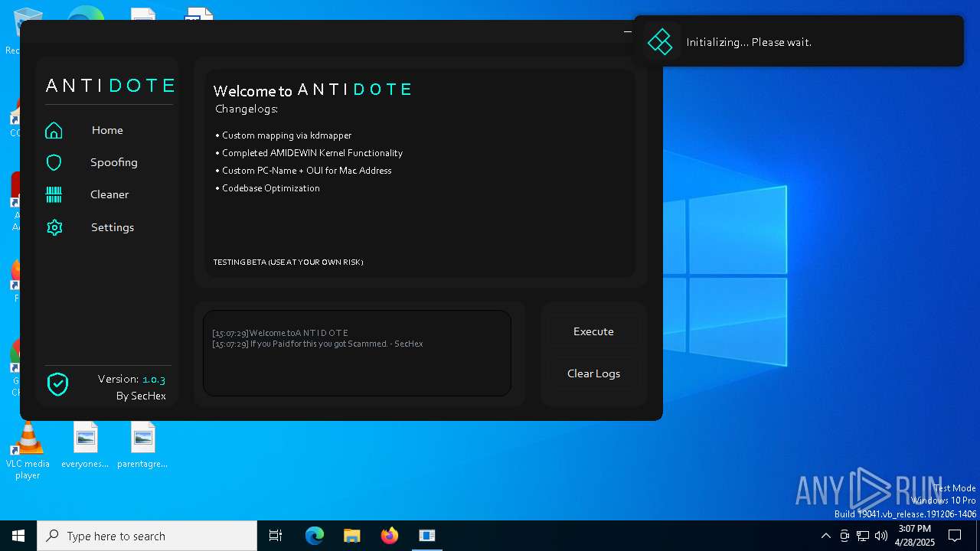Launch Microsoft Edge from taskbar

tap(315, 536)
